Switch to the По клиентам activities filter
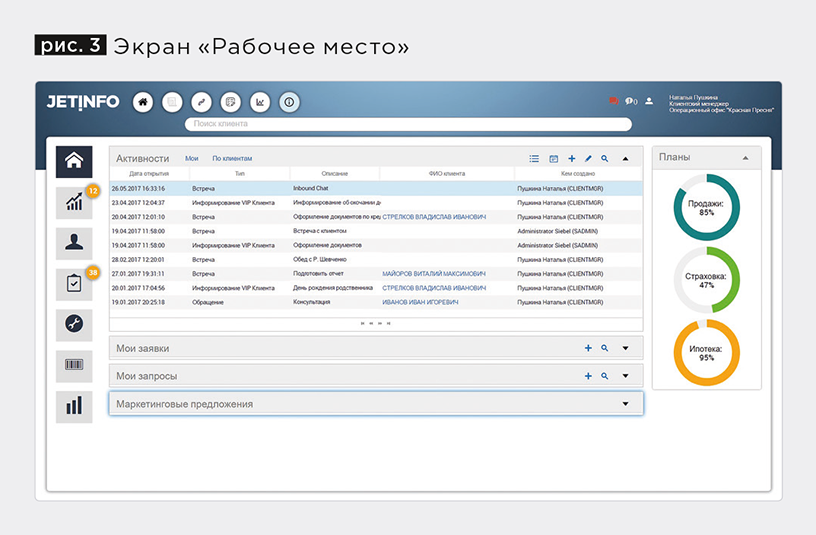Image resolution: width=816 pixels, height=535 pixels. pos(232,158)
